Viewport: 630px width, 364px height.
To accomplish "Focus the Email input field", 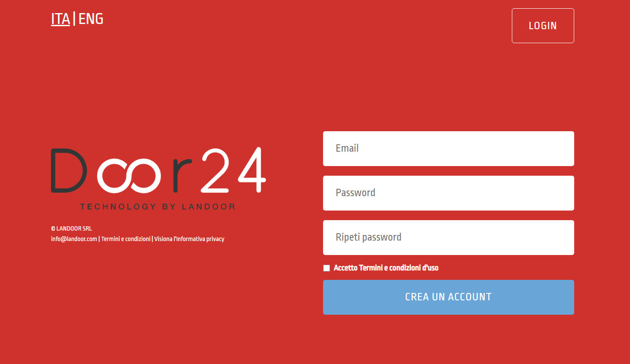I will click(449, 149).
